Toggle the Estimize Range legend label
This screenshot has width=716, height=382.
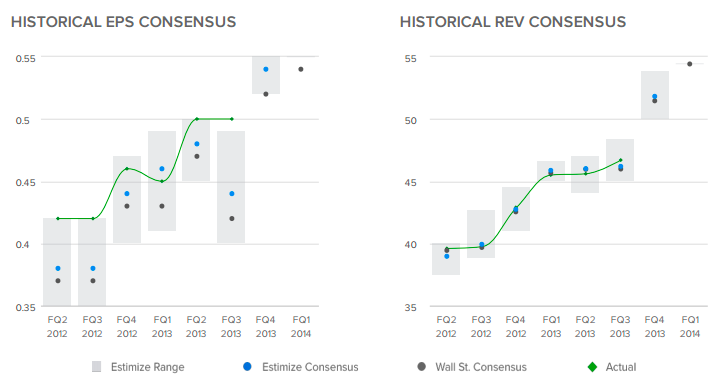coord(147,367)
